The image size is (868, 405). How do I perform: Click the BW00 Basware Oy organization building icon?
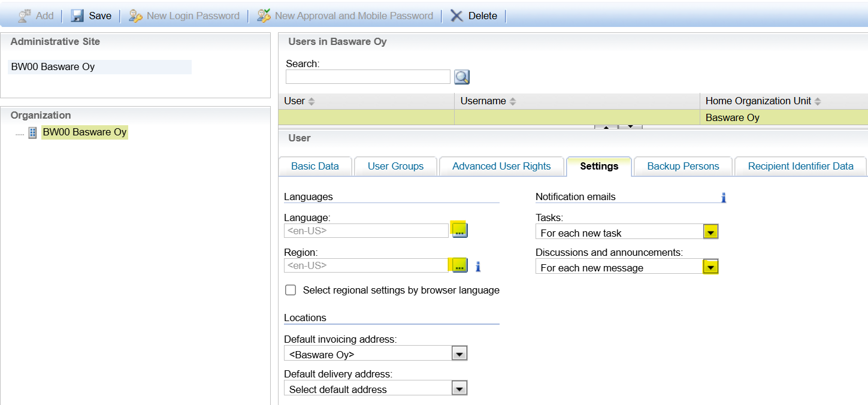point(33,132)
